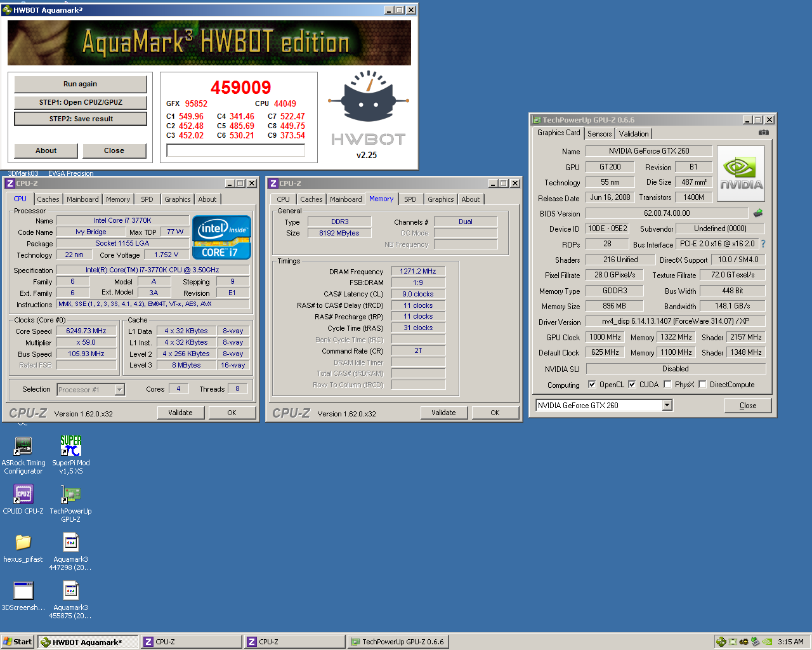This screenshot has width=812, height=650.
Task: Click GPU Clock value 1000 MHz
Action: pos(605,337)
